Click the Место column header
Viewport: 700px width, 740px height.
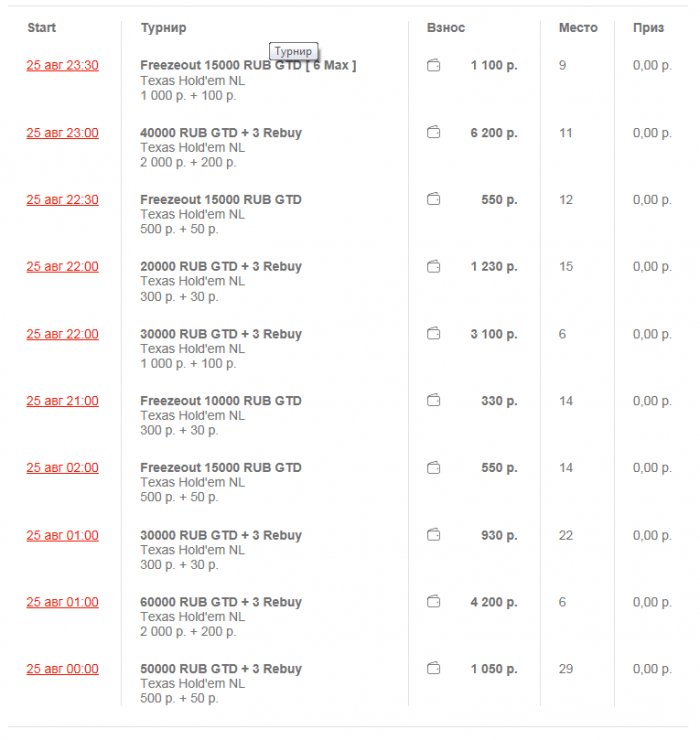click(578, 28)
